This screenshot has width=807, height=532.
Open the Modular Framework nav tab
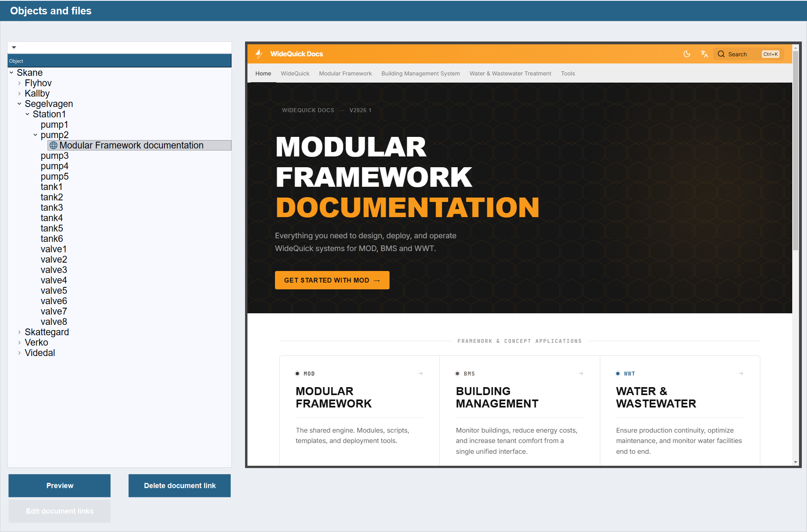click(x=345, y=73)
